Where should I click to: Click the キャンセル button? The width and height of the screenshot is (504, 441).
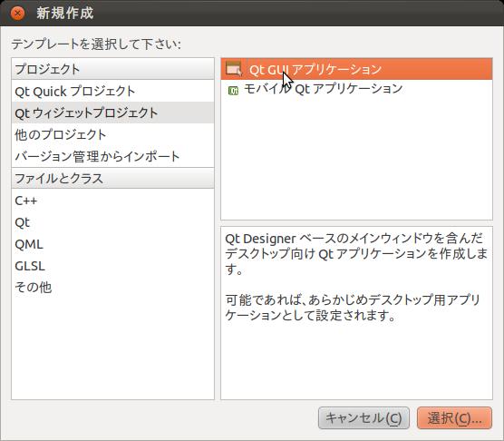[363, 417]
